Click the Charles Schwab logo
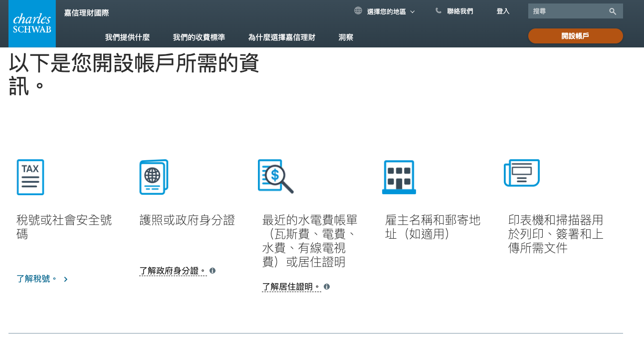 32,23
